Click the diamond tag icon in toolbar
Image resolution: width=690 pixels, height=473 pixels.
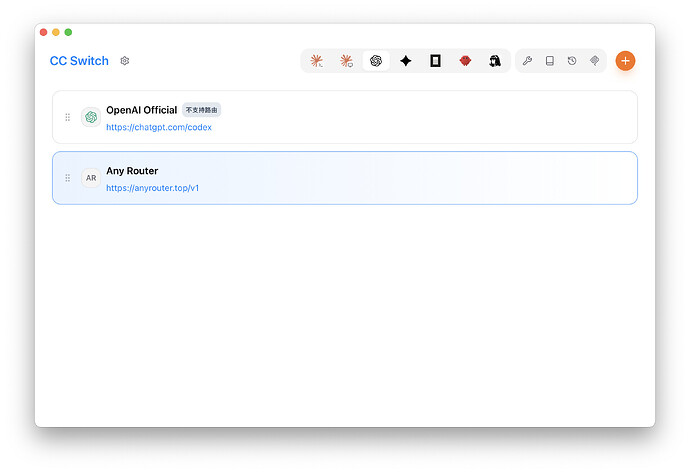pyautogui.click(x=595, y=61)
